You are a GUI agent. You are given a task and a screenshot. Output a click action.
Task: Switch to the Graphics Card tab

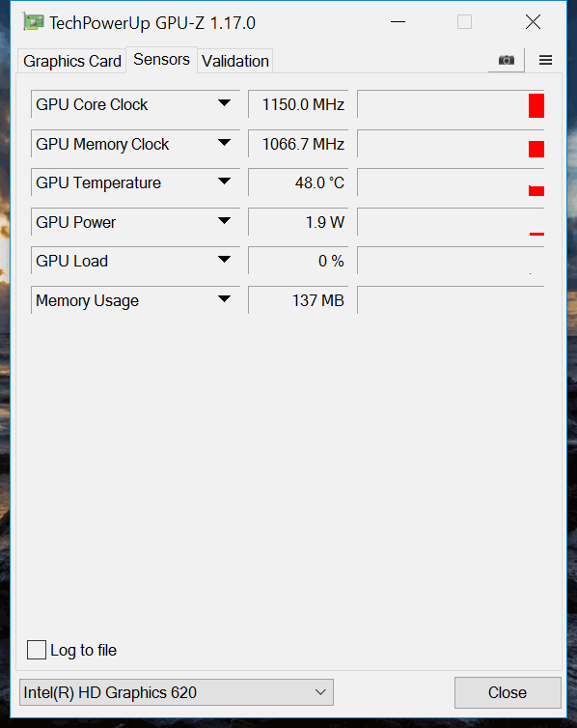click(72, 61)
